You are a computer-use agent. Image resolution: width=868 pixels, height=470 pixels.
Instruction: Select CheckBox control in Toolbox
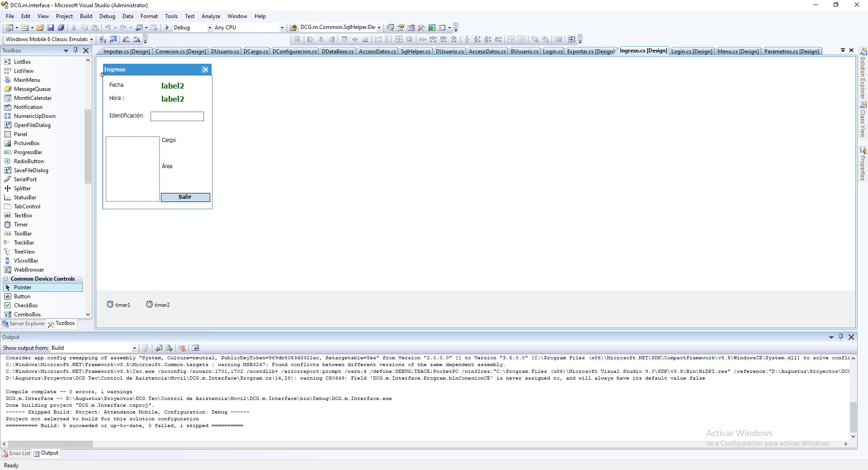coord(26,305)
